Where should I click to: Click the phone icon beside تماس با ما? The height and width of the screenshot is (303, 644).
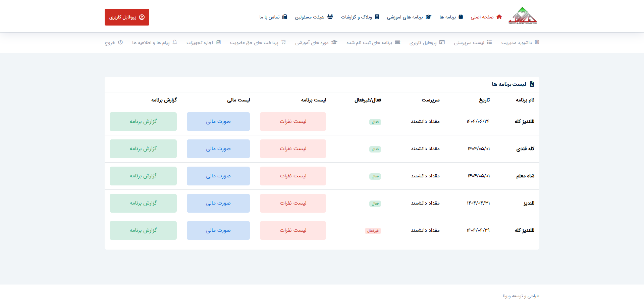[x=285, y=17]
